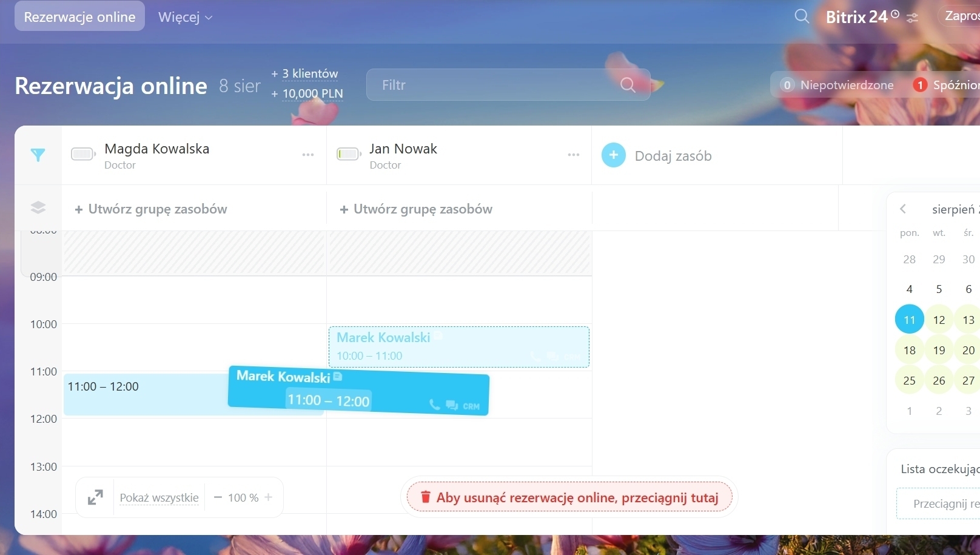Click the magnifier icon in Filtr field
This screenshot has height=555, width=980.
(628, 85)
